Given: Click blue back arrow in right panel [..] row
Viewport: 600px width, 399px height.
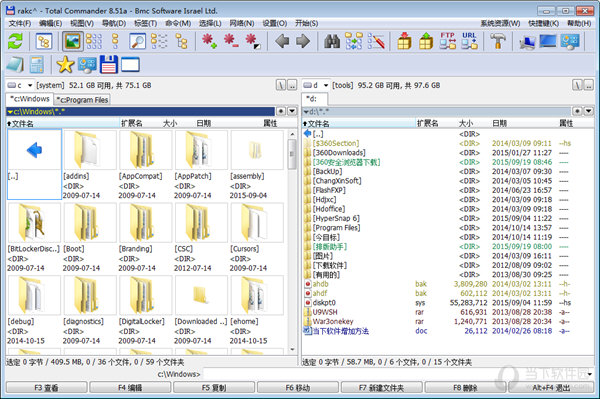Looking at the screenshot, I should pyautogui.click(x=307, y=134).
